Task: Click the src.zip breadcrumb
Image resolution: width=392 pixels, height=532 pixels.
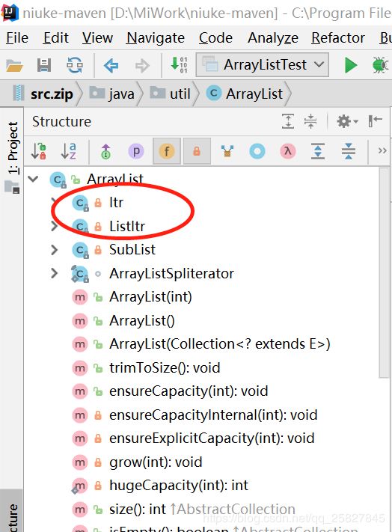Action: click(43, 94)
